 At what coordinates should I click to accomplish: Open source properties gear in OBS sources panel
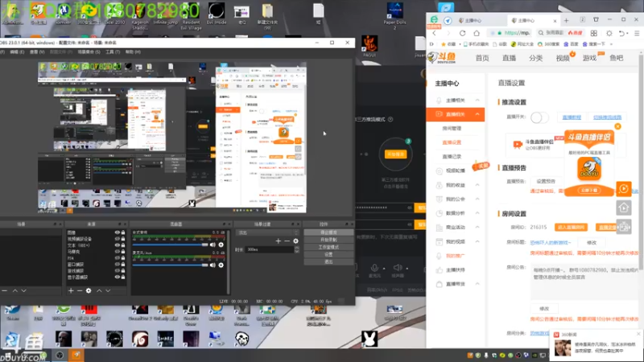tap(89, 290)
